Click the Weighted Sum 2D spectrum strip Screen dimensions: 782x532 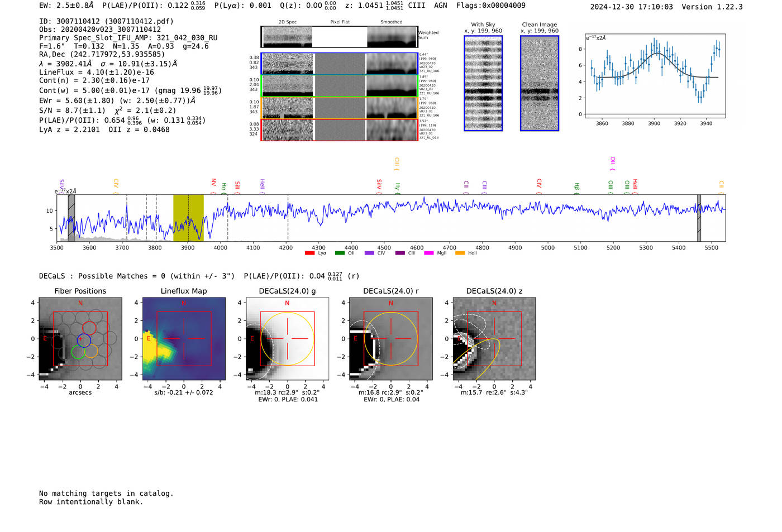(340, 37)
